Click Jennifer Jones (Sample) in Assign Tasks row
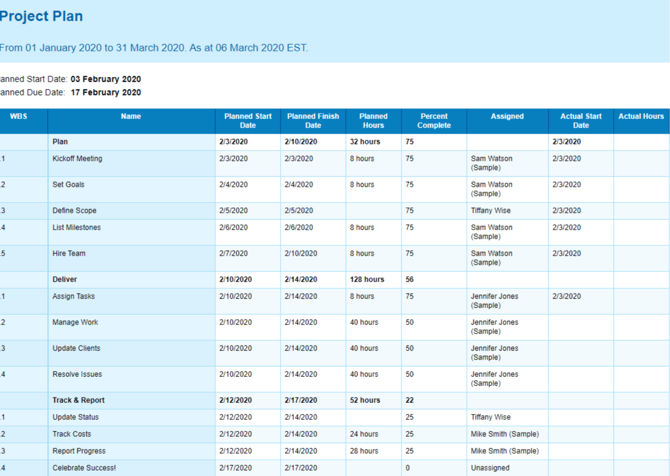Image resolution: width=670 pixels, height=476 pixels. (x=494, y=301)
